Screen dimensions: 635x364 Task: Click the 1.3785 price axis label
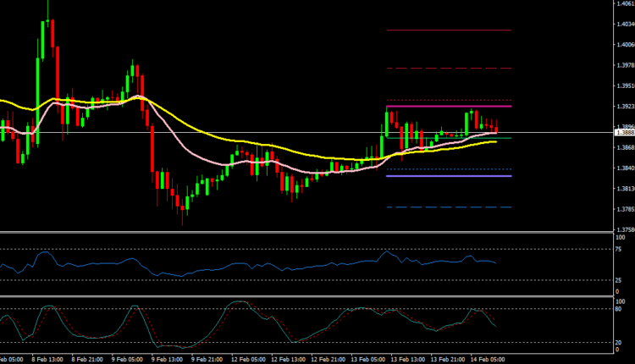coord(623,209)
